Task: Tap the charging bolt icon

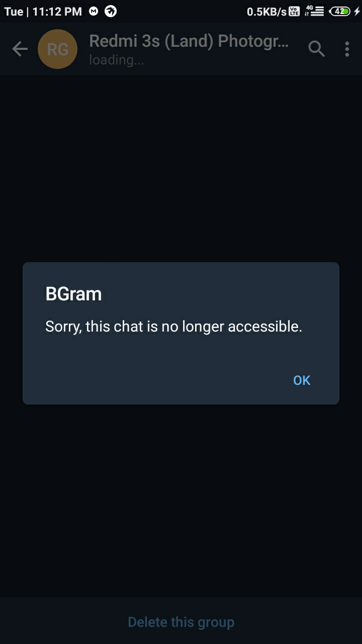Action: pos(356,11)
